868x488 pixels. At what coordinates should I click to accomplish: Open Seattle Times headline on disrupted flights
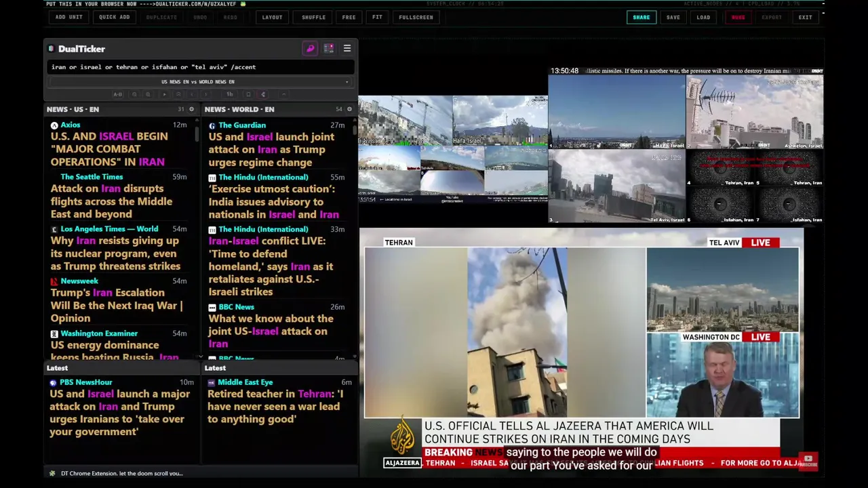tap(111, 201)
